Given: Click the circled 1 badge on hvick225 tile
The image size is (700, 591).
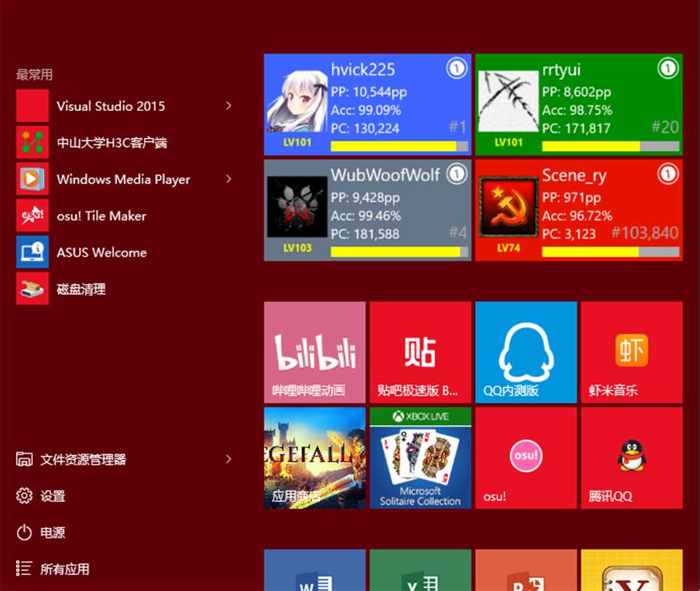Looking at the screenshot, I should point(456,69).
